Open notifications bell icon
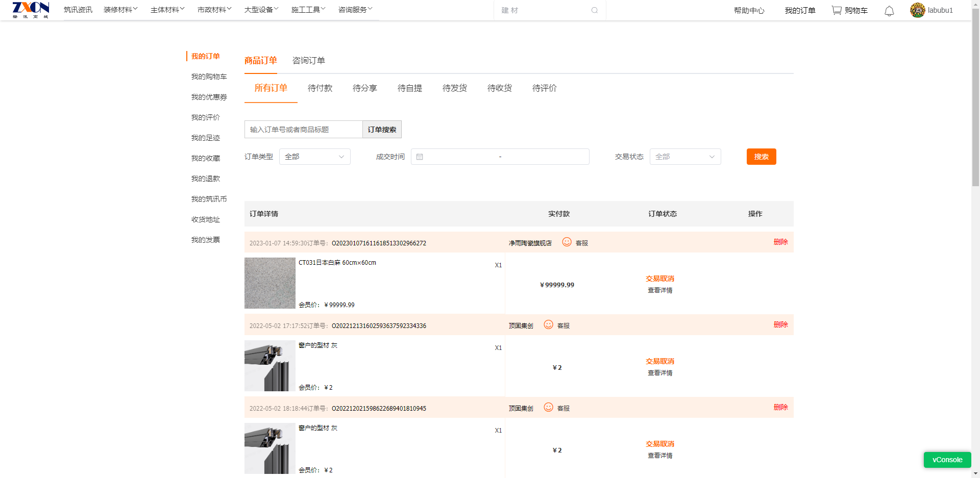Screen dimensions: 980x478 click(x=889, y=11)
